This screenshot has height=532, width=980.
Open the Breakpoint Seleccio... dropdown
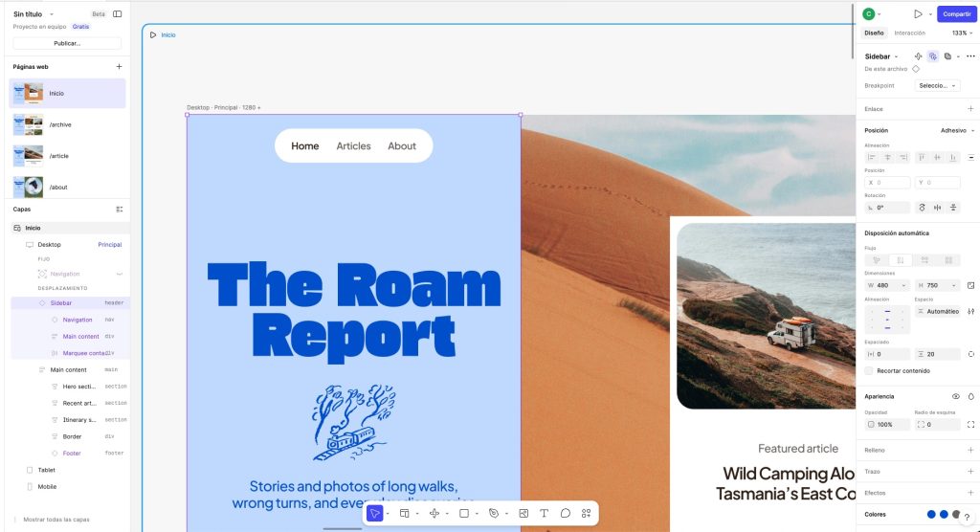pyautogui.click(x=938, y=86)
